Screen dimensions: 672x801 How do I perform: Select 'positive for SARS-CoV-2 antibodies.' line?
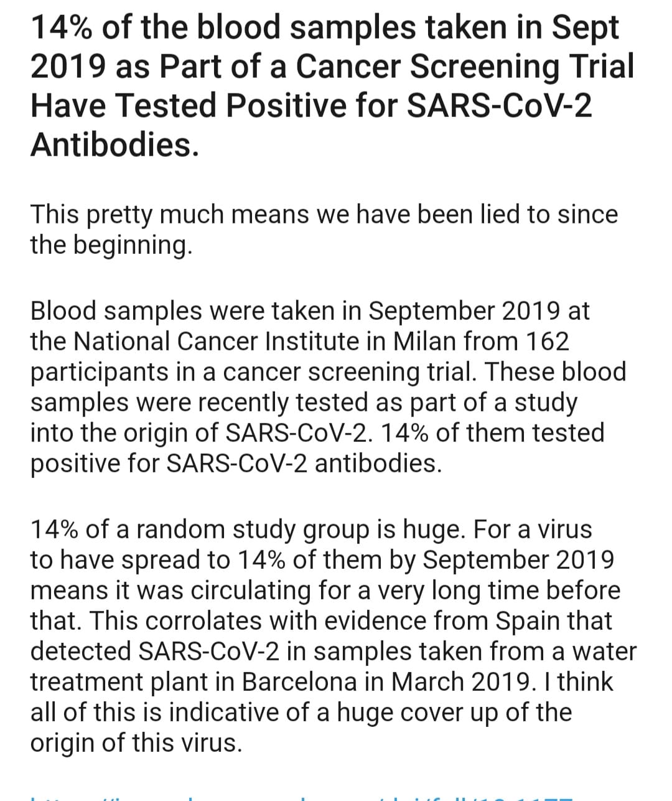[236, 464]
